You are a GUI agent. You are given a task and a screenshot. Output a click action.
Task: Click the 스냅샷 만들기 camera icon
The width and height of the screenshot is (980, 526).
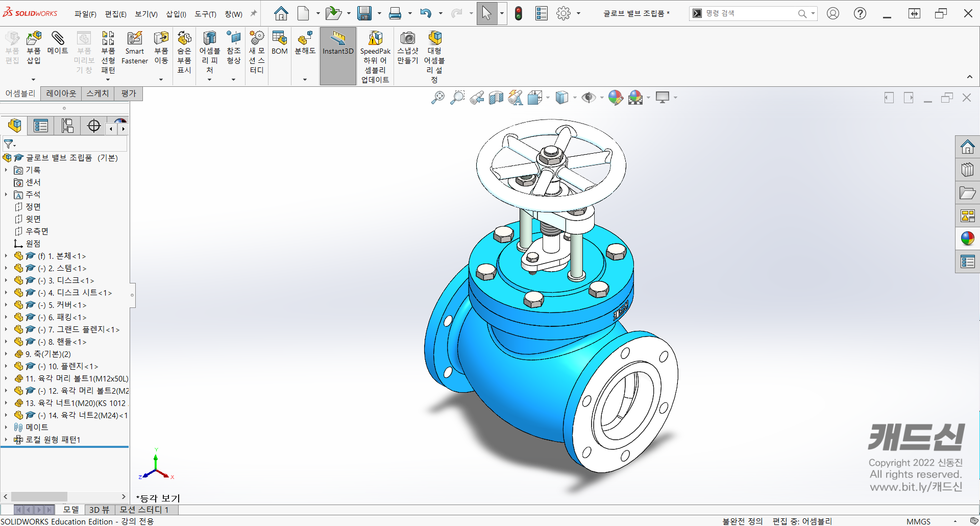(408, 38)
